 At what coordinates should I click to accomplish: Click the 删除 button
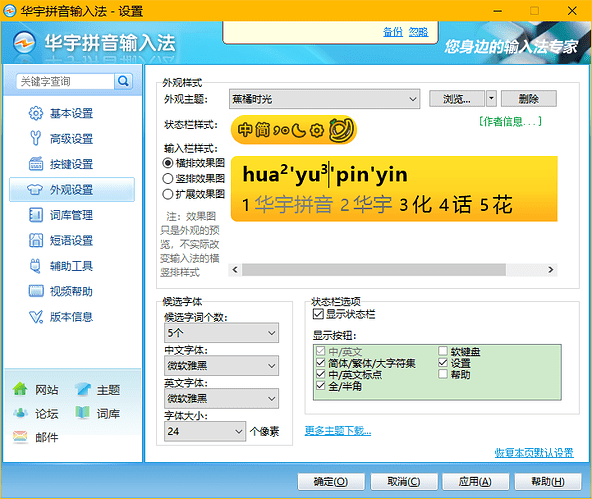(x=529, y=99)
